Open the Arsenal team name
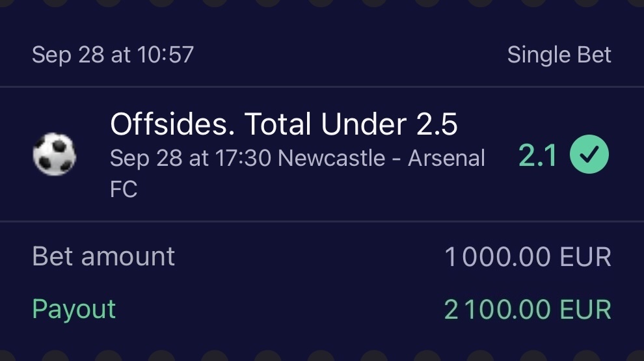Viewport: 644px width, 361px height. click(x=446, y=158)
